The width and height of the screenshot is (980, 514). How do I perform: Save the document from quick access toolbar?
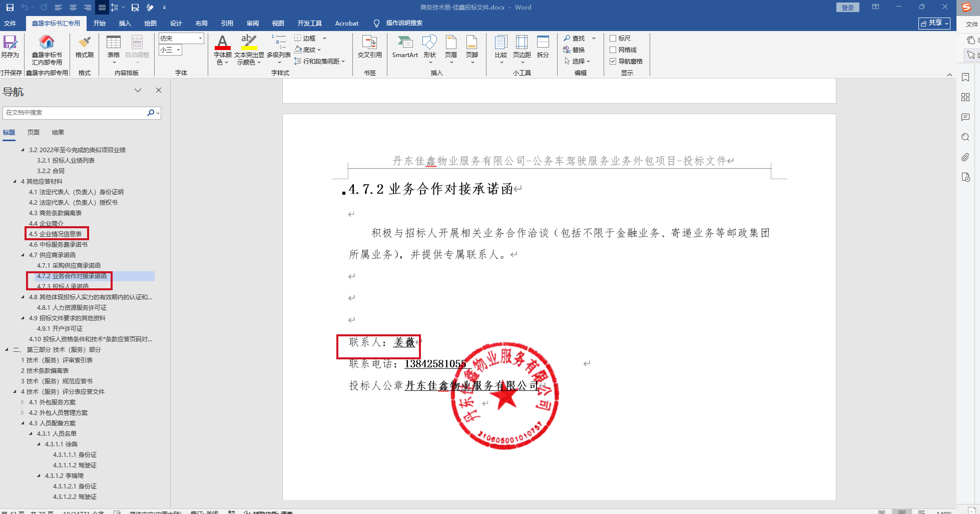(x=10, y=8)
